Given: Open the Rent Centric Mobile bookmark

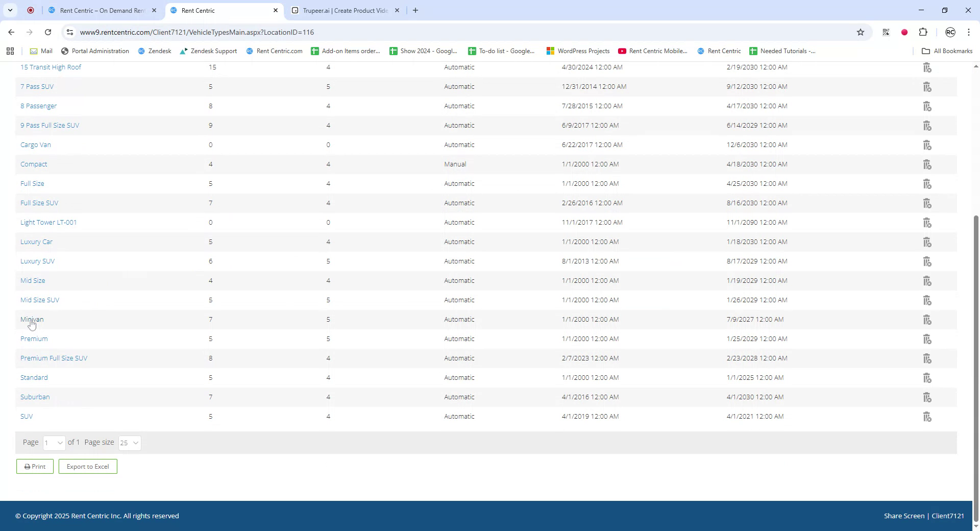Looking at the screenshot, I should [x=653, y=51].
